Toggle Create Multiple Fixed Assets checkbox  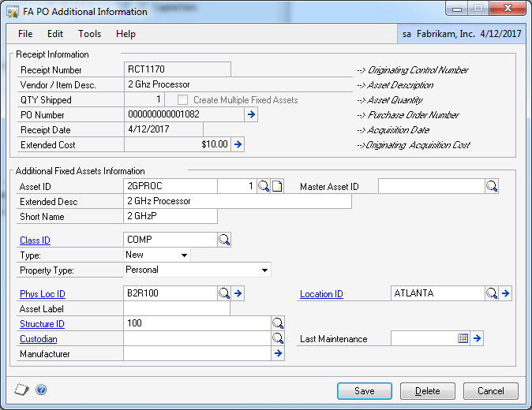(x=182, y=99)
